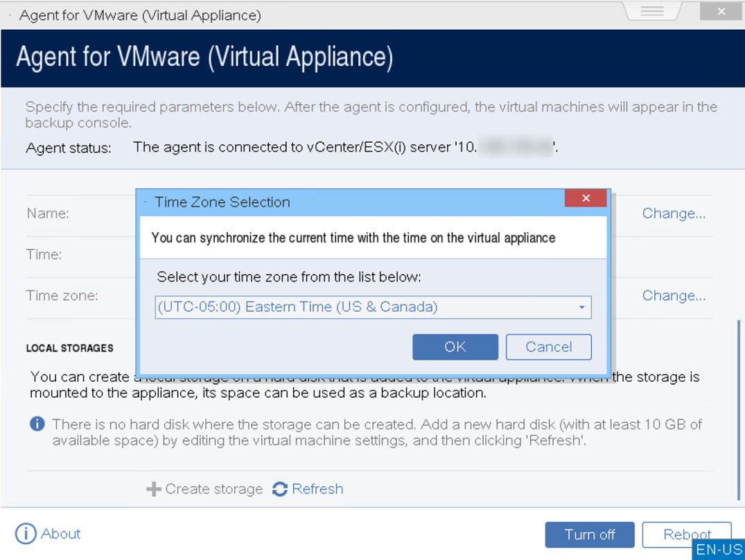Viewport: 745px width, 560px height.
Task: Click the dropdown arrow of the time zone combo box
Action: coord(581,307)
